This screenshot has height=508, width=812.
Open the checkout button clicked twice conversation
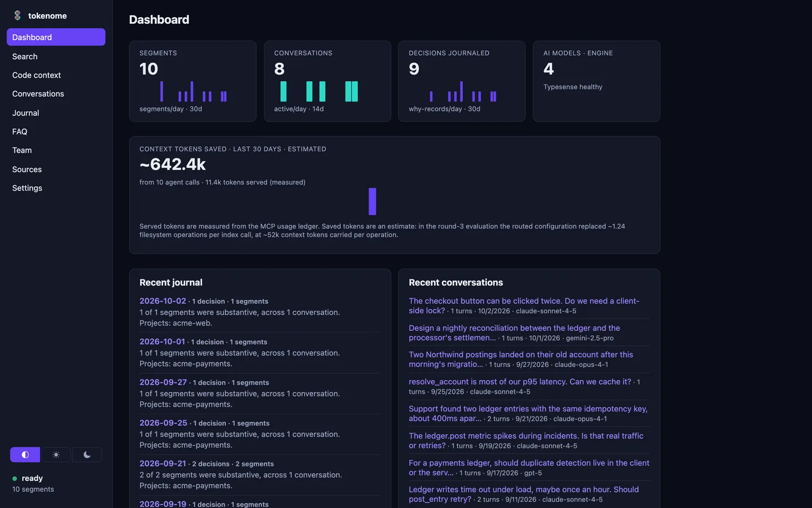[x=524, y=305]
